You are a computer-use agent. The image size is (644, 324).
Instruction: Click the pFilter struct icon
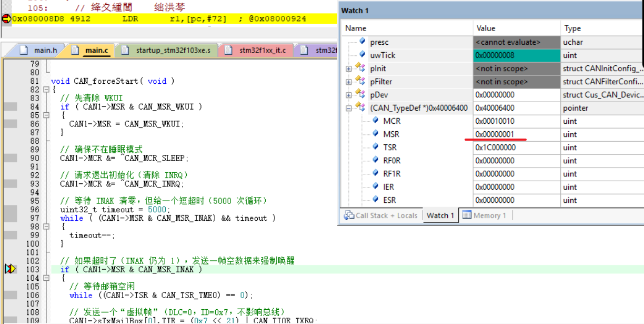360,82
